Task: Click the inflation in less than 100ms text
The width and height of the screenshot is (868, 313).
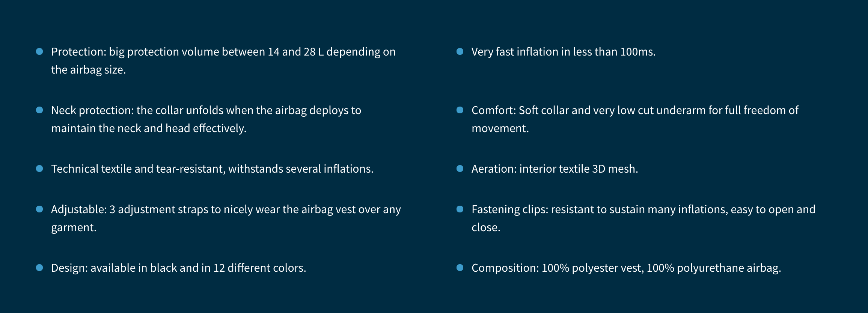Action: pos(563,52)
